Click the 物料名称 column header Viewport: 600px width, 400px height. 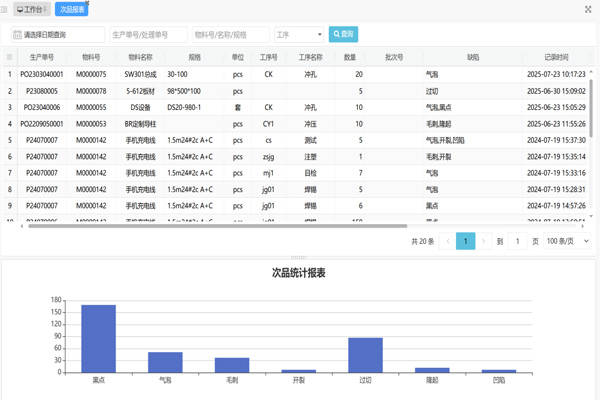coord(140,57)
